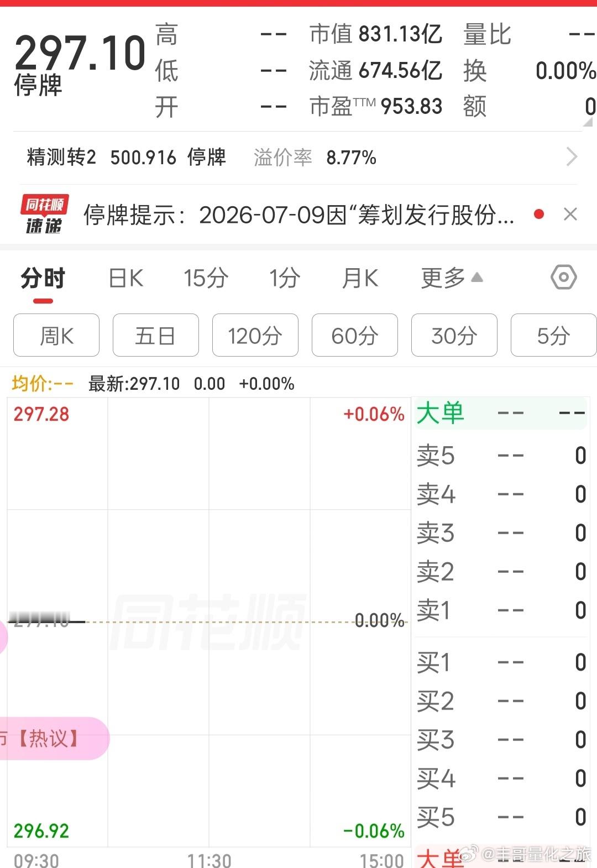Open the 停牌提示 suspension announcement text
Screen dimensions: 597x868
(298, 215)
